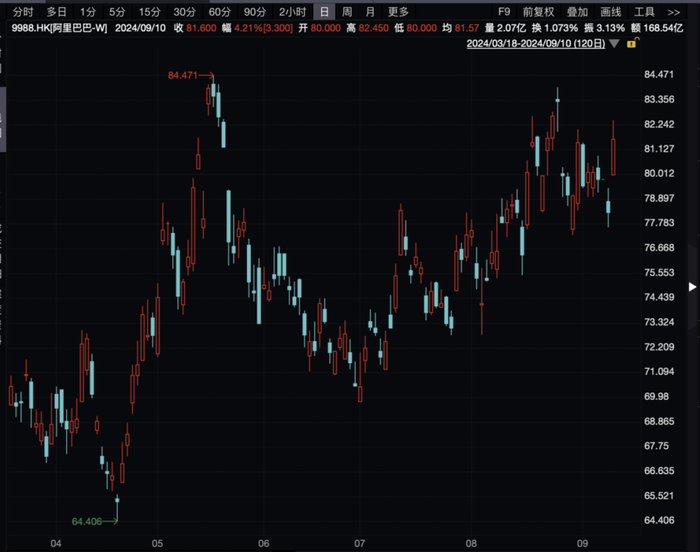The width and height of the screenshot is (700, 552).
Task: Click the 06 month axis label
Action: 264,544
